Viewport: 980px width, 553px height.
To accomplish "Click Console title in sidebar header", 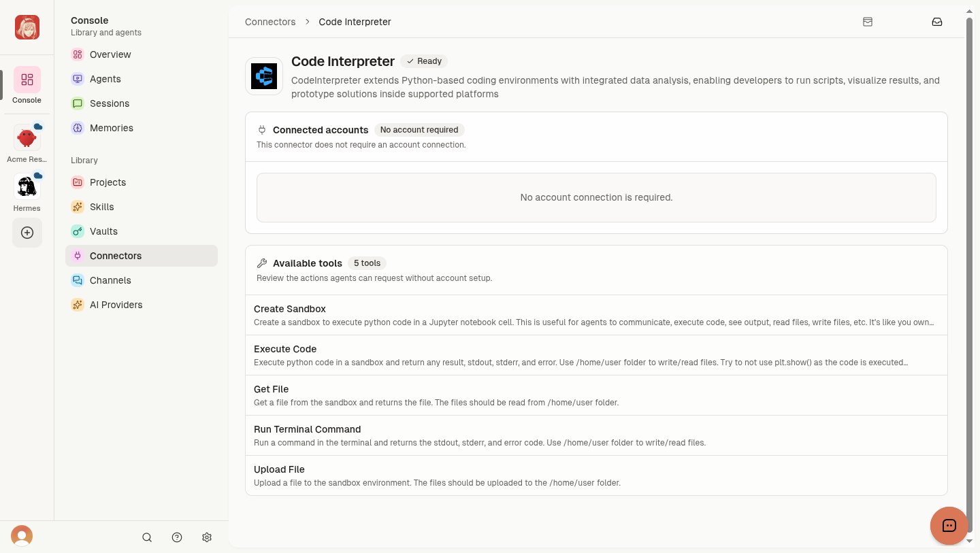I will pyautogui.click(x=90, y=20).
